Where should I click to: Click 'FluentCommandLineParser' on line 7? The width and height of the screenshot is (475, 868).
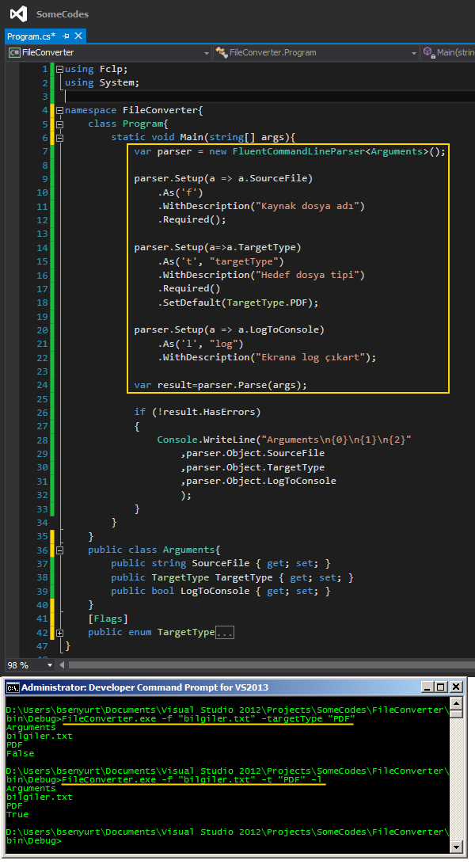point(299,152)
